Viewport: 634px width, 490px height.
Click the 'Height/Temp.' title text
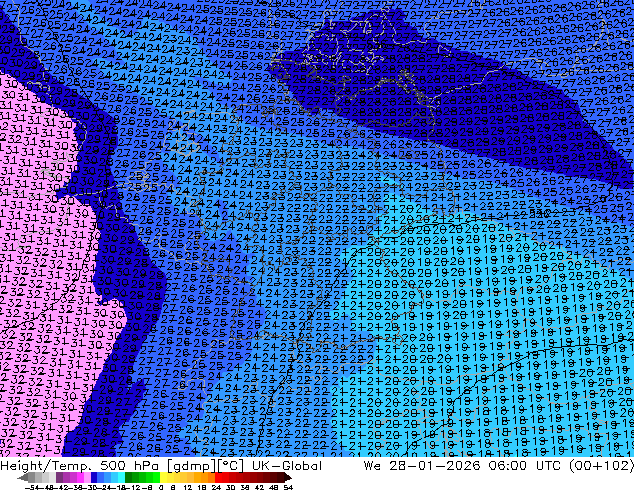(46, 466)
